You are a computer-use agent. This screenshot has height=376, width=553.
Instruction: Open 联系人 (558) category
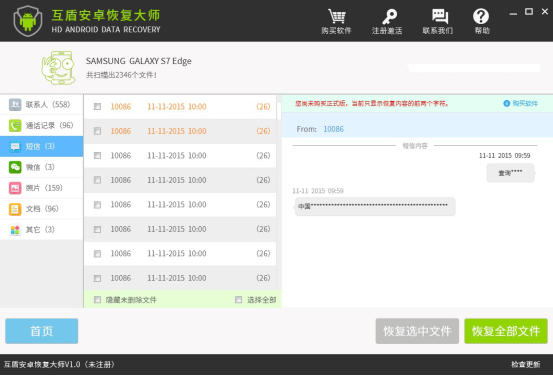click(42, 104)
